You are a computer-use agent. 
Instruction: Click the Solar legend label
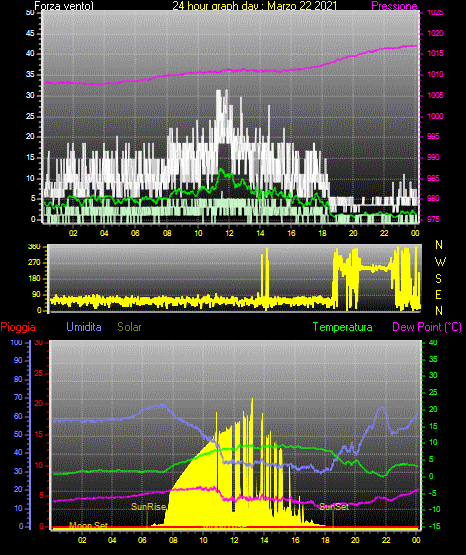click(129, 327)
